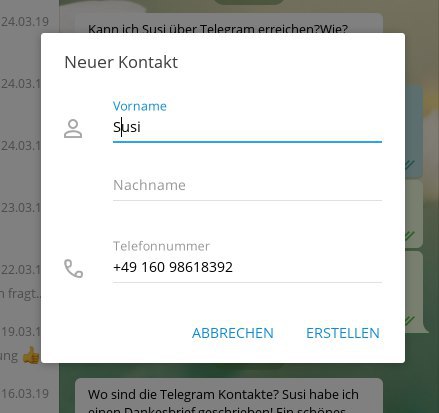This screenshot has height=413, width=439.
Task: Click read checkmarks on the blue message bubble
Action: (x=410, y=164)
